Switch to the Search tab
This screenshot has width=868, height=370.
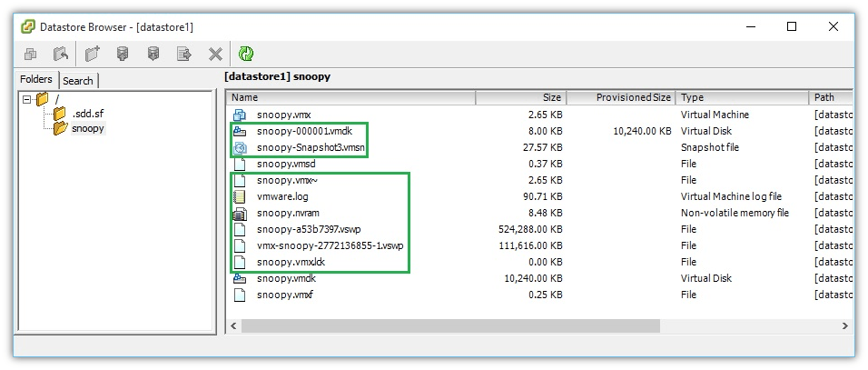[78, 81]
